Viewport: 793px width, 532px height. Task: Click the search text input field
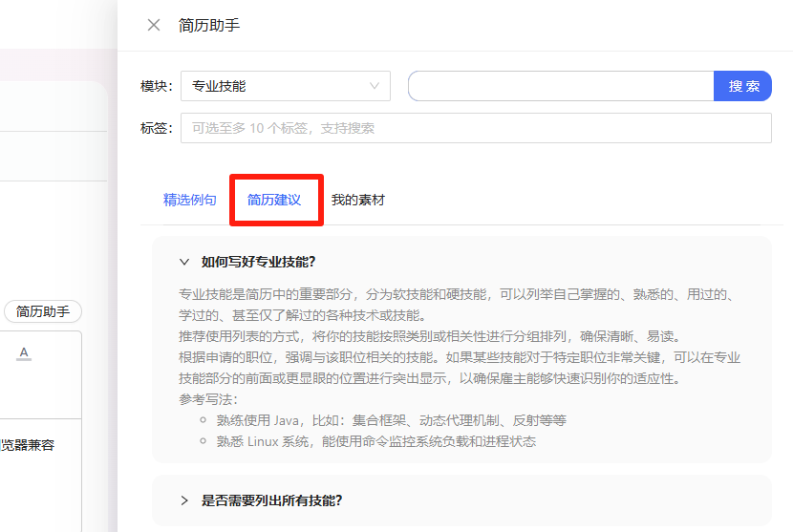click(561, 86)
